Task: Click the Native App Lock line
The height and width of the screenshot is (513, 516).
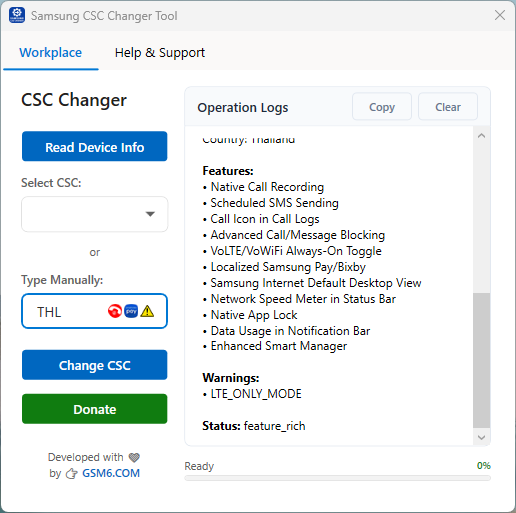Action: point(250,315)
